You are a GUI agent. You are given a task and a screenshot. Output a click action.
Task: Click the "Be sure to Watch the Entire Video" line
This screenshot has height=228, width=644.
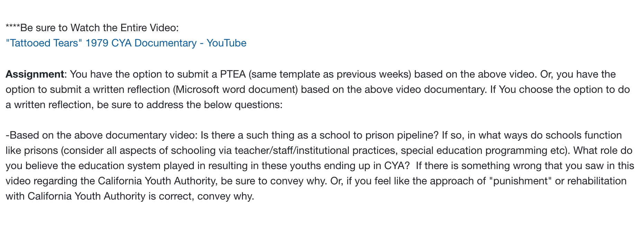pyautogui.click(x=92, y=28)
